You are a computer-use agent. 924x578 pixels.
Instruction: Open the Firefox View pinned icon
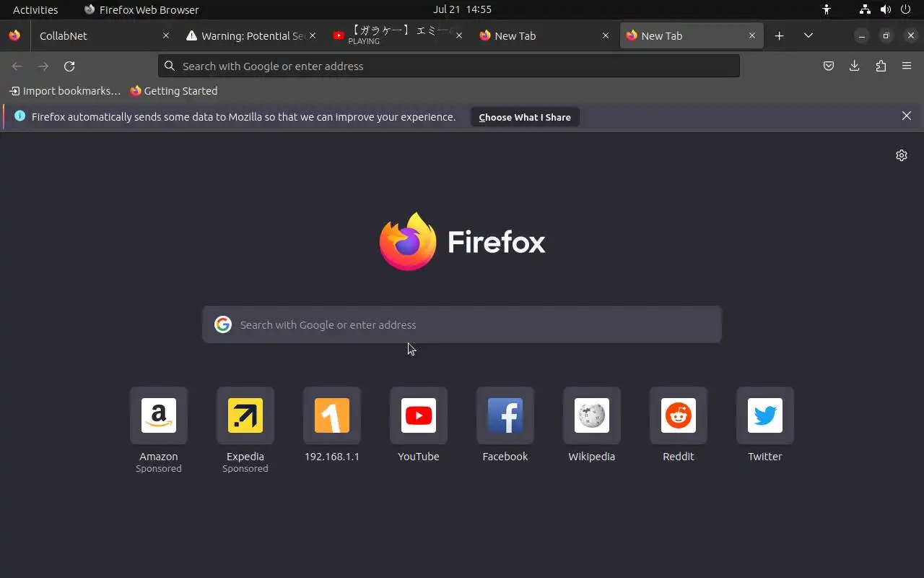click(14, 35)
